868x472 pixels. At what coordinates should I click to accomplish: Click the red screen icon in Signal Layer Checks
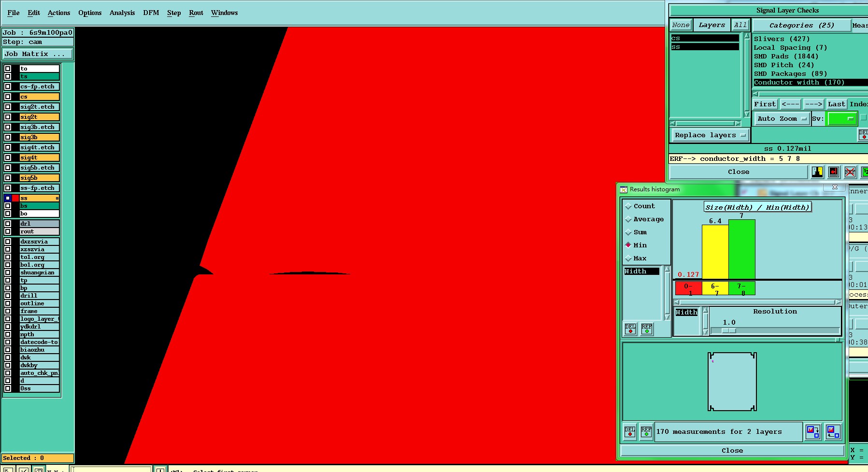[834, 172]
